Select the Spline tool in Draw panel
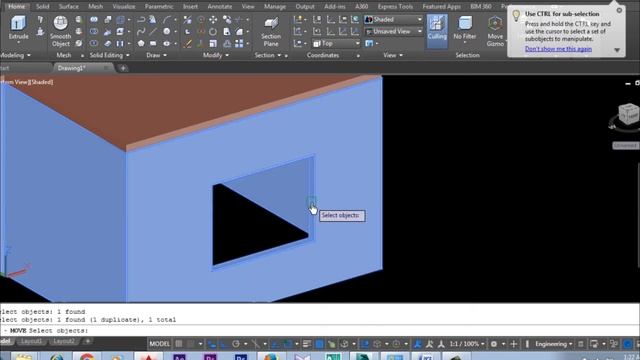 pos(141,31)
